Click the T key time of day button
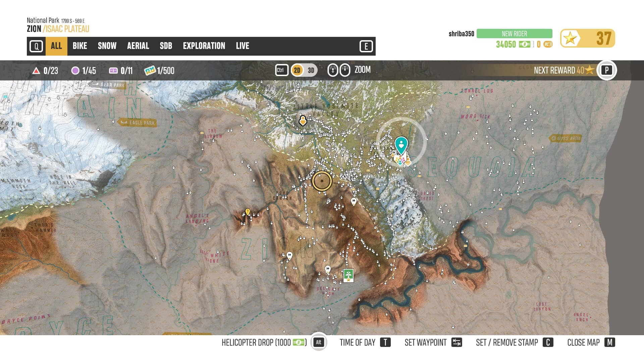Image resolution: width=644 pixels, height=362 pixels. (x=385, y=342)
